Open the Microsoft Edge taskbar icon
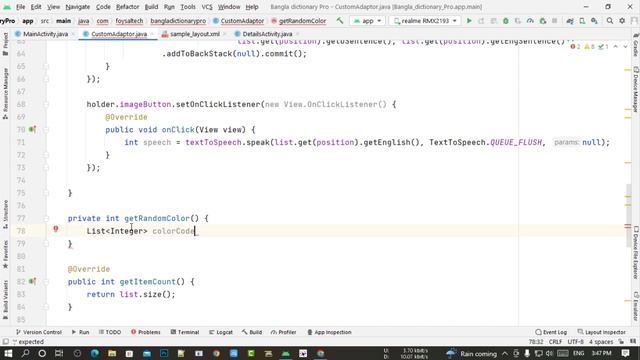The image size is (640, 360). click(95, 353)
